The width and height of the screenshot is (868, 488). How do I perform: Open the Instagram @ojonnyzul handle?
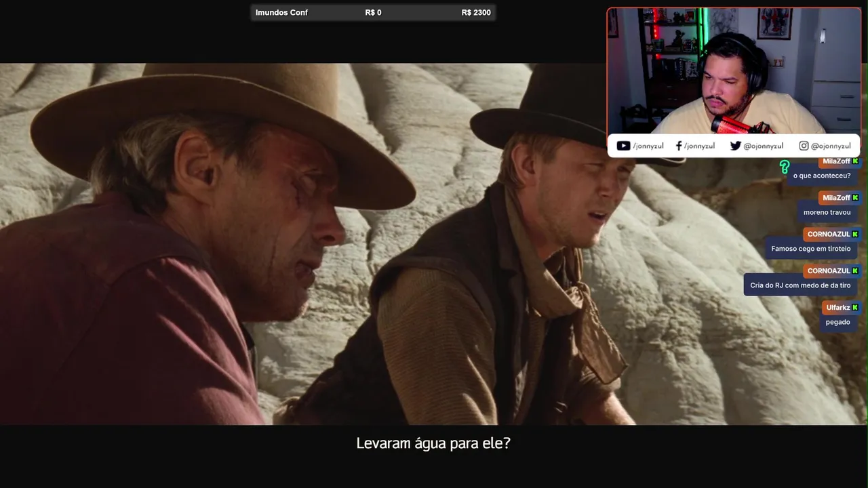tap(831, 146)
